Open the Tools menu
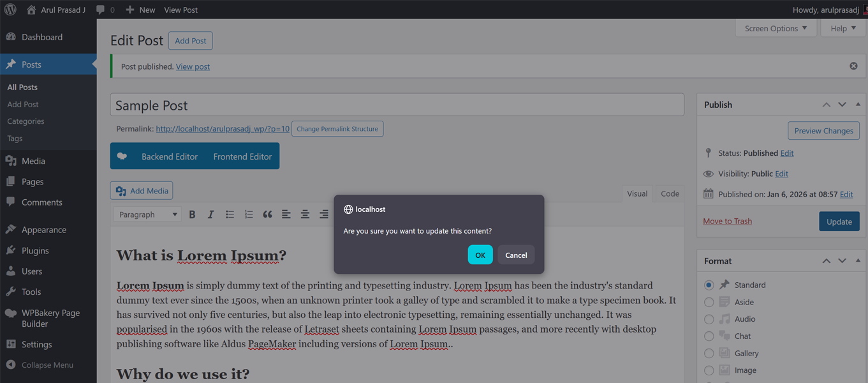The image size is (868, 383). [48, 292]
